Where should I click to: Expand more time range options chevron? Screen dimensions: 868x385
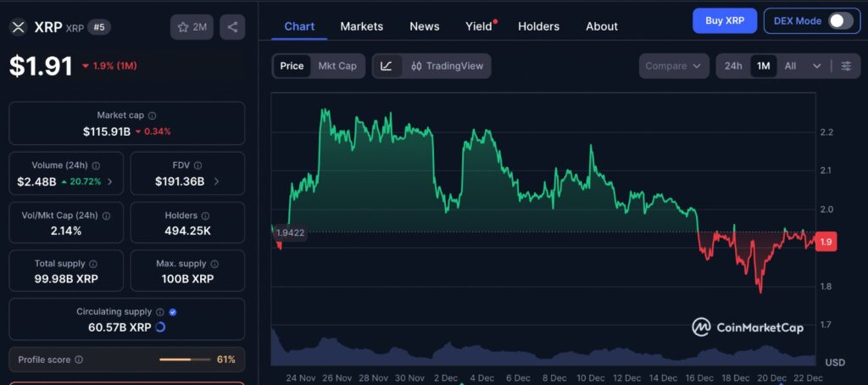click(x=817, y=66)
